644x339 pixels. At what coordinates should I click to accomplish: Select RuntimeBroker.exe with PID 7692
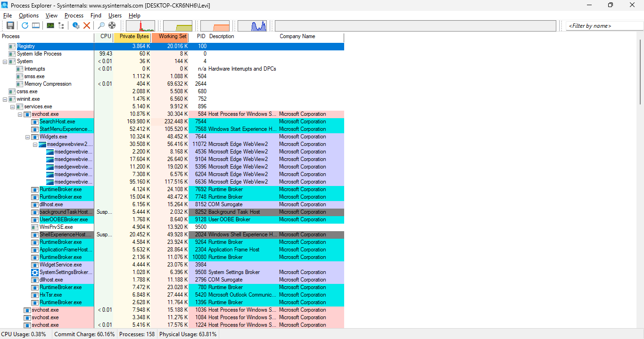172,189
